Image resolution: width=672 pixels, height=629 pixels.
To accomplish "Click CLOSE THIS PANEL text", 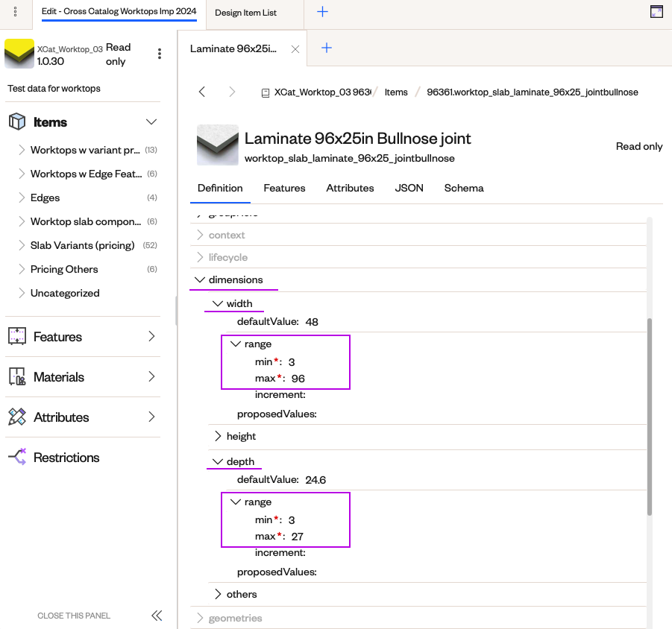I will [x=74, y=616].
